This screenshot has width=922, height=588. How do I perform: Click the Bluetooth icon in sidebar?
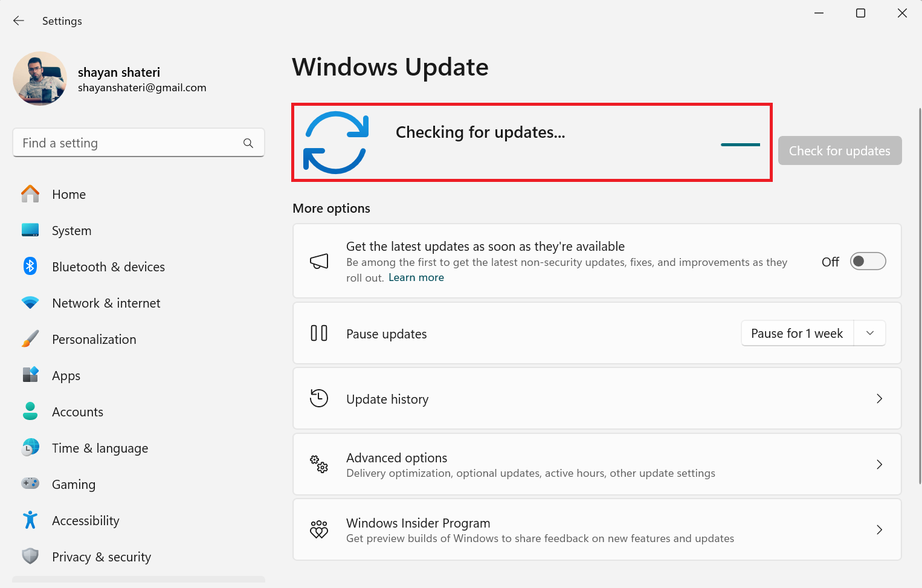pyautogui.click(x=30, y=266)
